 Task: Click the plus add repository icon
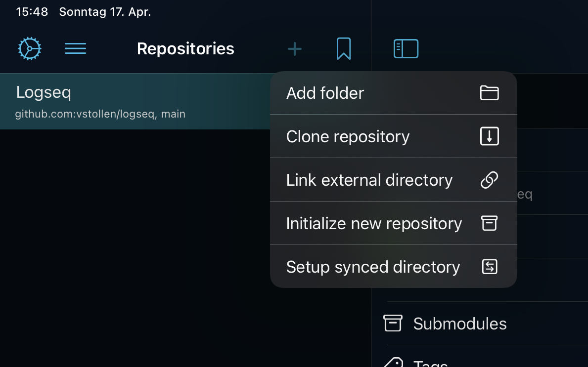coord(295,49)
